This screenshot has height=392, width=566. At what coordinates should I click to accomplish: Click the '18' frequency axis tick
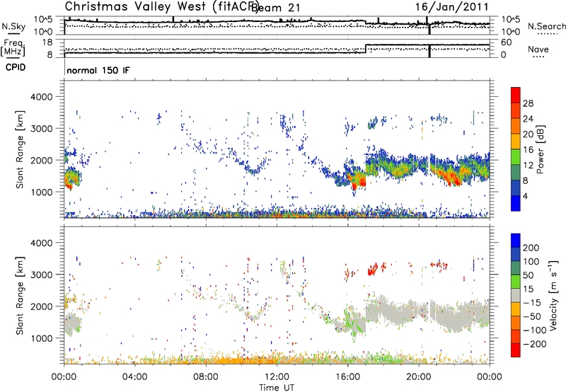[x=47, y=42]
